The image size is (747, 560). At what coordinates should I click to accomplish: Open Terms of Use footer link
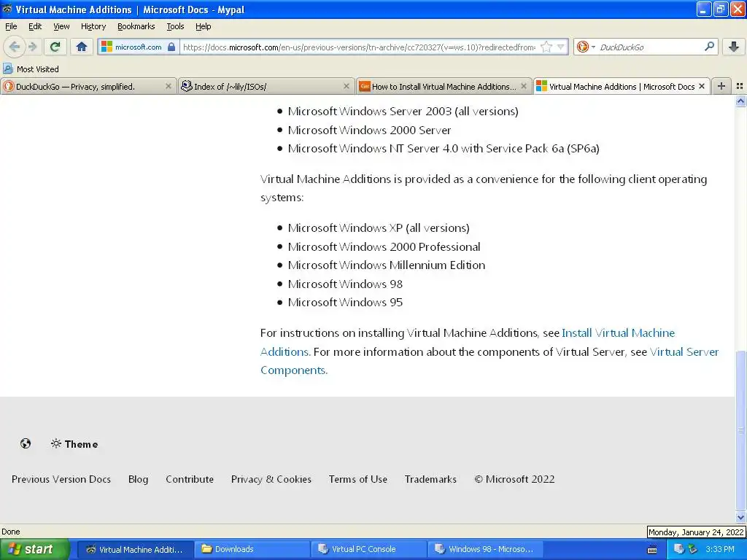[x=357, y=479]
